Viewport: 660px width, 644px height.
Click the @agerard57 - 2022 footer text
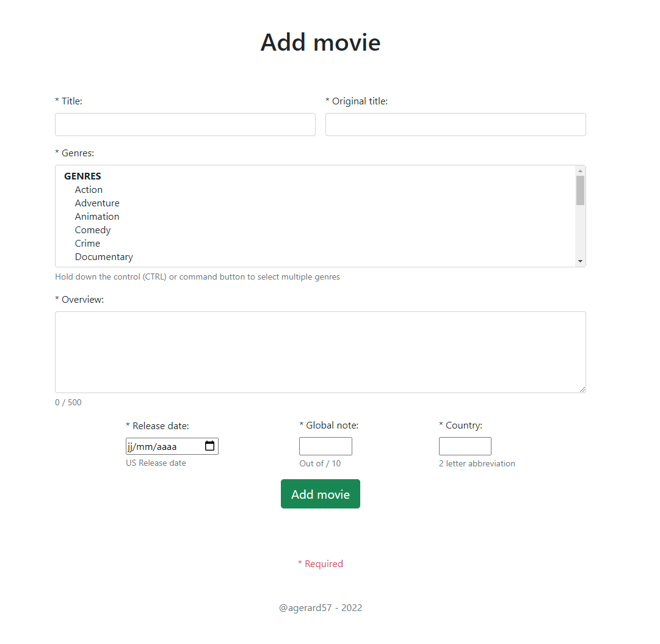[321, 608]
